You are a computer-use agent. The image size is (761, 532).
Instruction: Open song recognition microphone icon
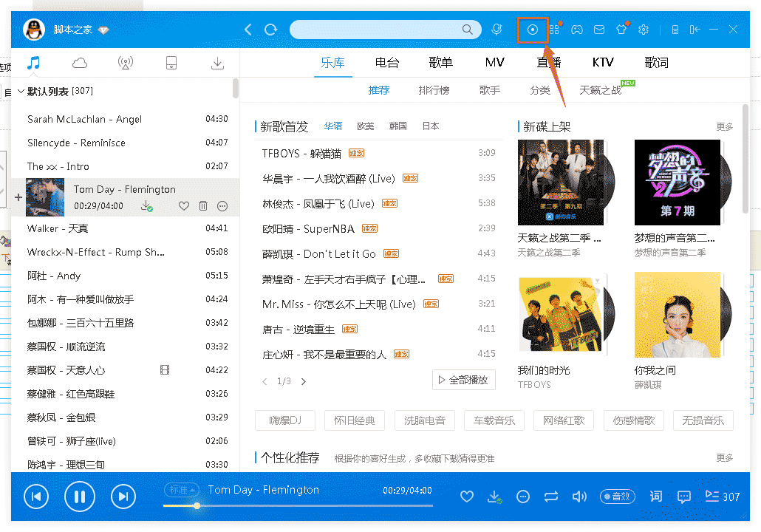pyautogui.click(x=496, y=30)
